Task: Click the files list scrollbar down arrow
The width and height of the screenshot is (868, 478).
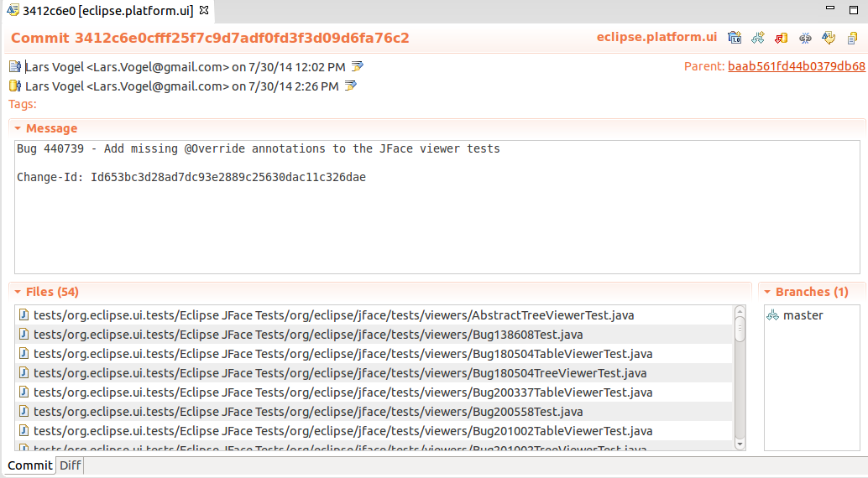Action: [x=740, y=444]
